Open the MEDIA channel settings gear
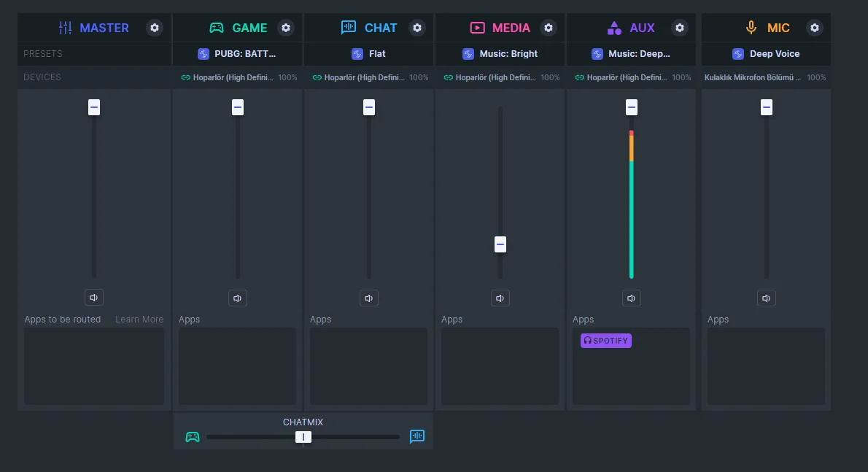The height and width of the screenshot is (472, 868). 548,28
